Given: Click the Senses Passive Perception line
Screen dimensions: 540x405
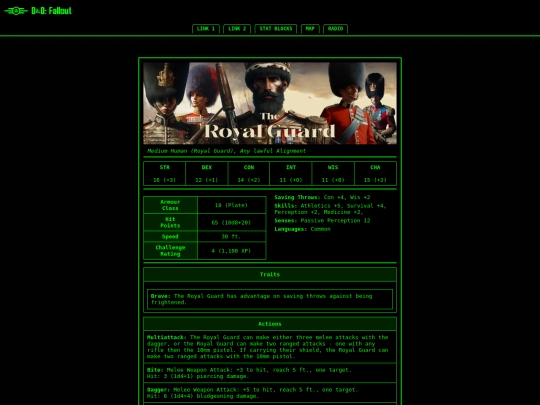Looking at the screenshot, I should 322,220.
